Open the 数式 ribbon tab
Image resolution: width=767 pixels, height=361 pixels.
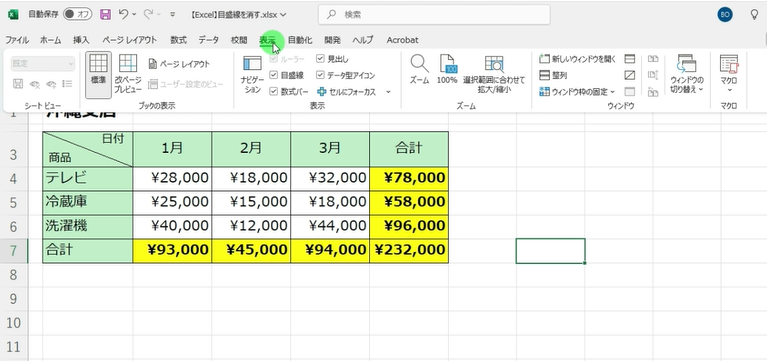click(x=179, y=40)
